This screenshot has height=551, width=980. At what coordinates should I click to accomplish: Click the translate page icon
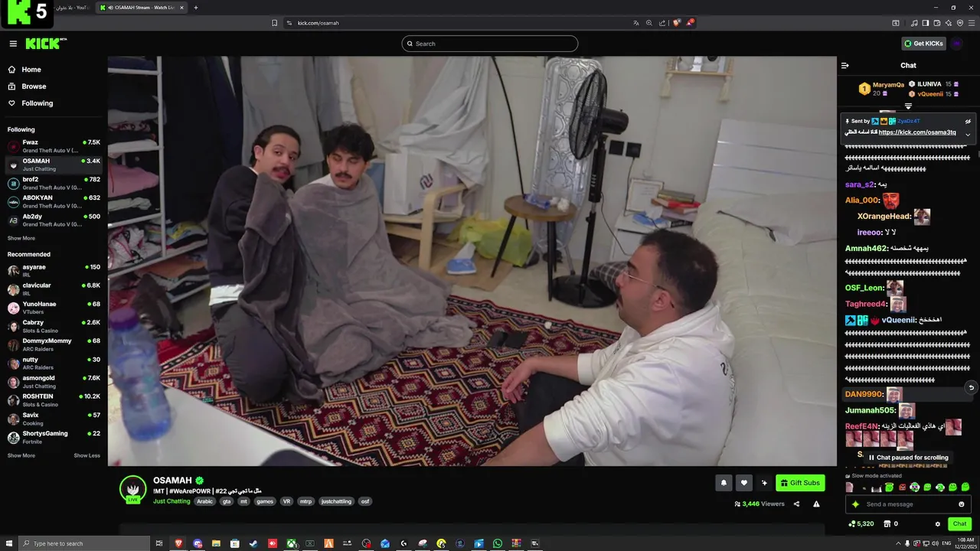pyautogui.click(x=636, y=23)
